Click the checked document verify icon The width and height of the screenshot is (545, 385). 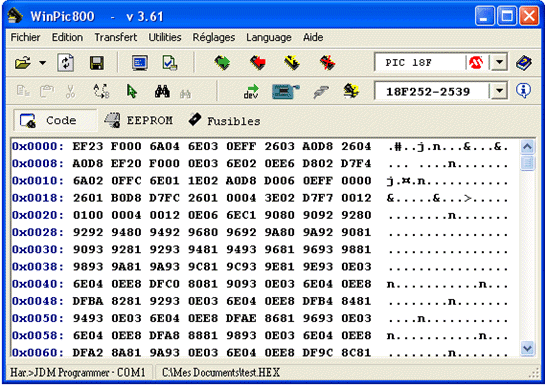tap(170, 63)
